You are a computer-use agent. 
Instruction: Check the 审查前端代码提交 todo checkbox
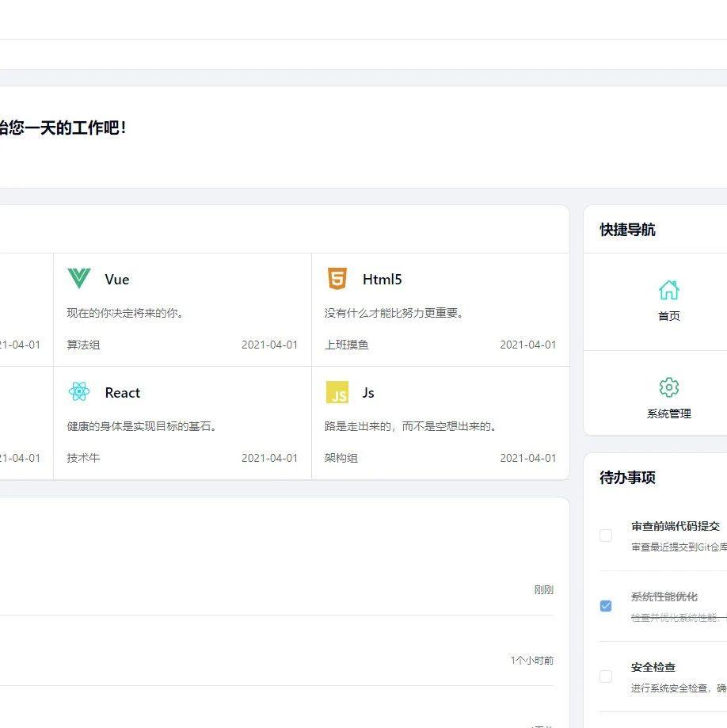pyautogui.click(x=606, y=536)
